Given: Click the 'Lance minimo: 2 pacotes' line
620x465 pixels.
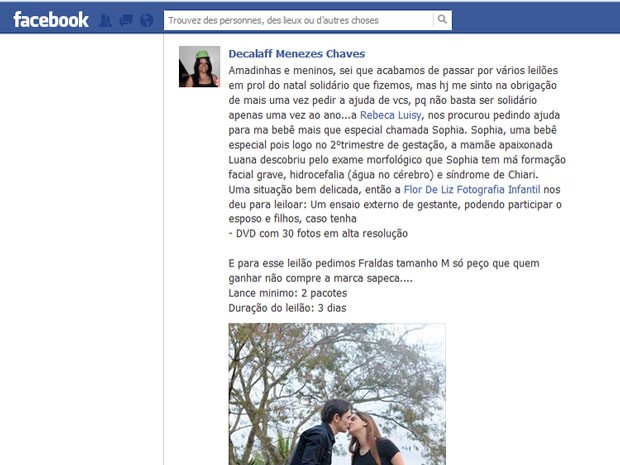Looking at the screenshot, I should coord(288,293).
